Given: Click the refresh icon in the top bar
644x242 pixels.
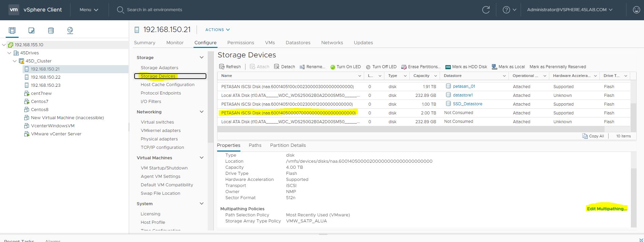Looking at the screenshot, I should point(486,10).
